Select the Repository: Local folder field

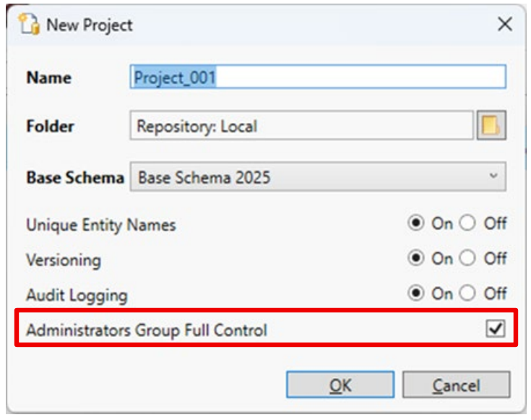click(x=301, y=127)
